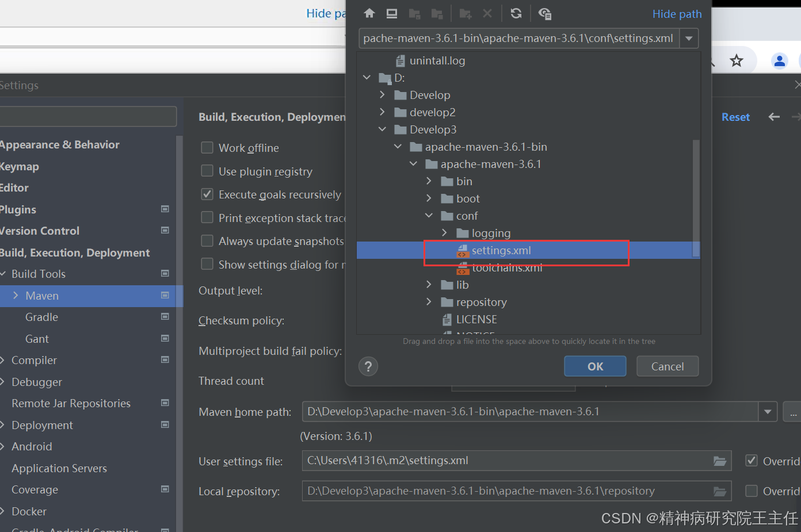Open the Maven home path dropdown
Image resolution: width=801 pixels, height=532 pixels.
[x=768, y=411]
